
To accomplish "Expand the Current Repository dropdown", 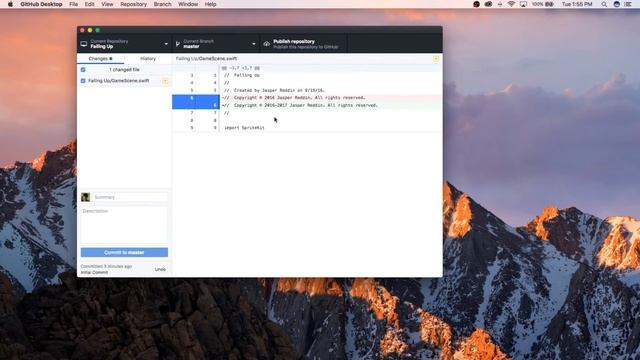I will point(124,44).
